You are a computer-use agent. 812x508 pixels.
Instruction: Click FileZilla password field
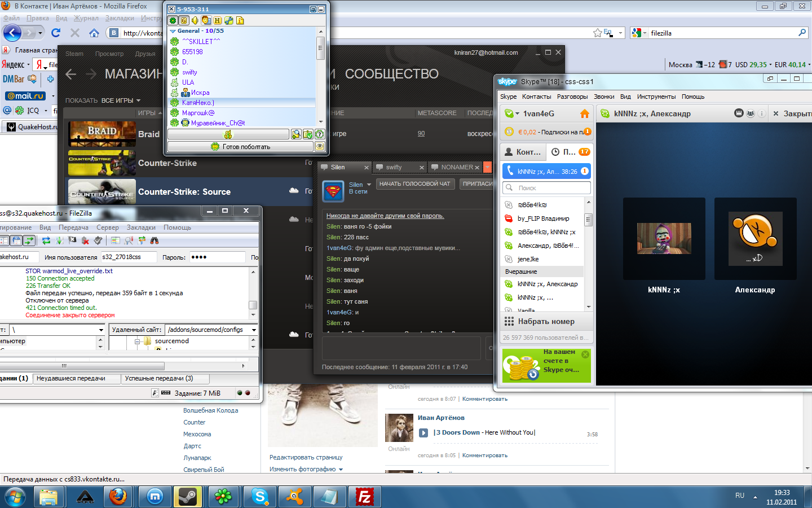[x=217, y=257]
